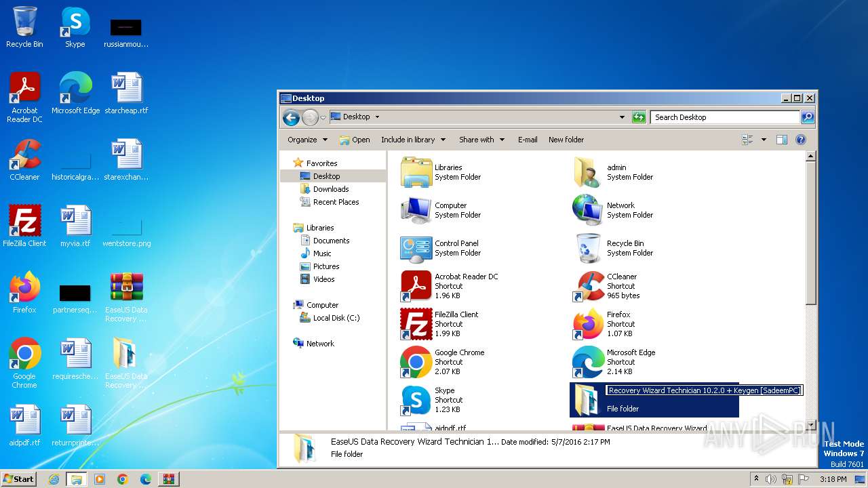Select myvia.rtf on the desktop

coord(75,226)
